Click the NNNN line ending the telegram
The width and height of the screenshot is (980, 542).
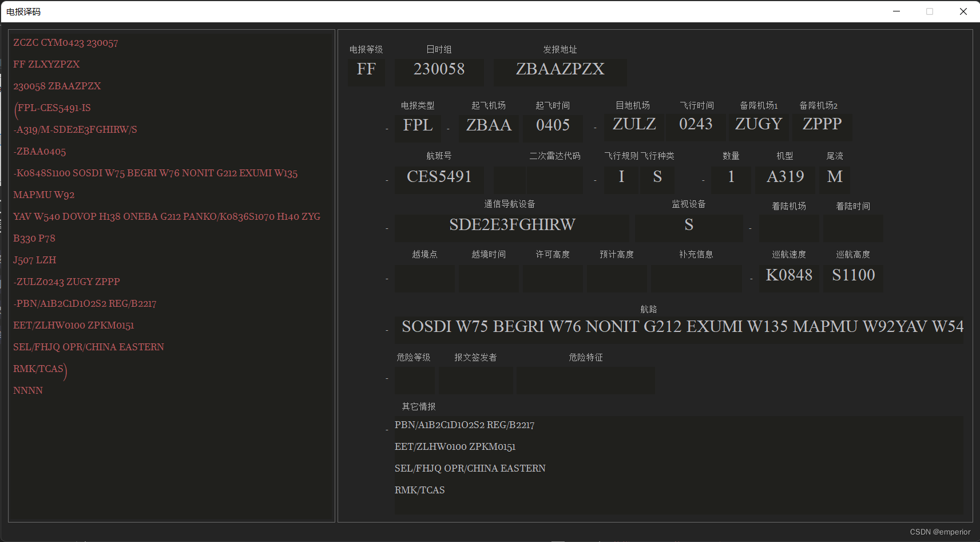point(27,390)
